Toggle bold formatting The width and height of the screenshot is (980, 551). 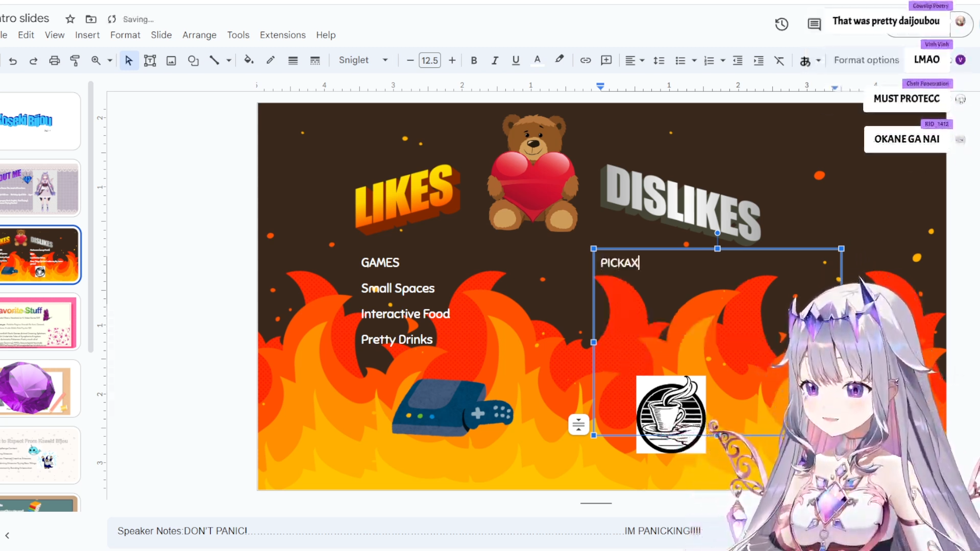pyautogui.click(x=474, y=60)
